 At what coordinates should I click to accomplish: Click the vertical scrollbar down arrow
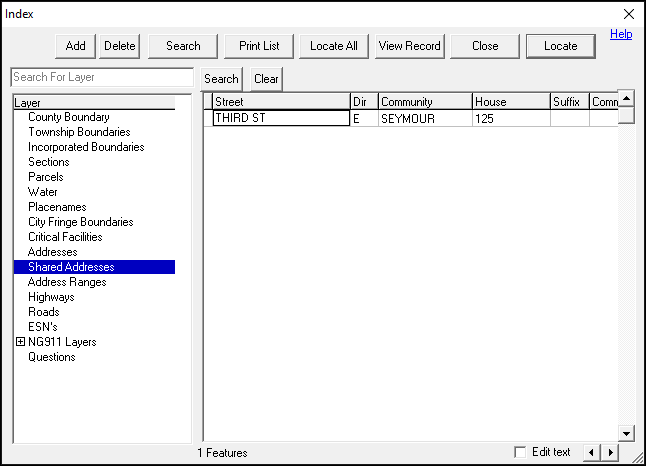click(626, 433)
